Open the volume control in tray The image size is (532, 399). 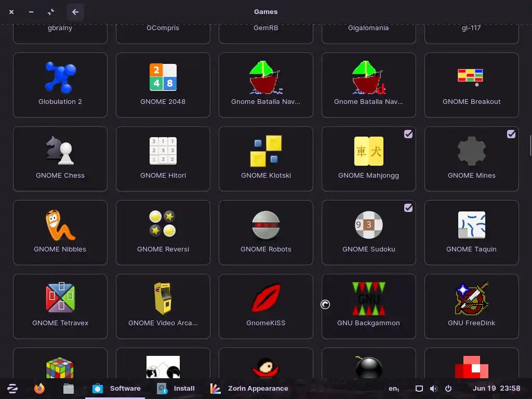click(434, 389)
